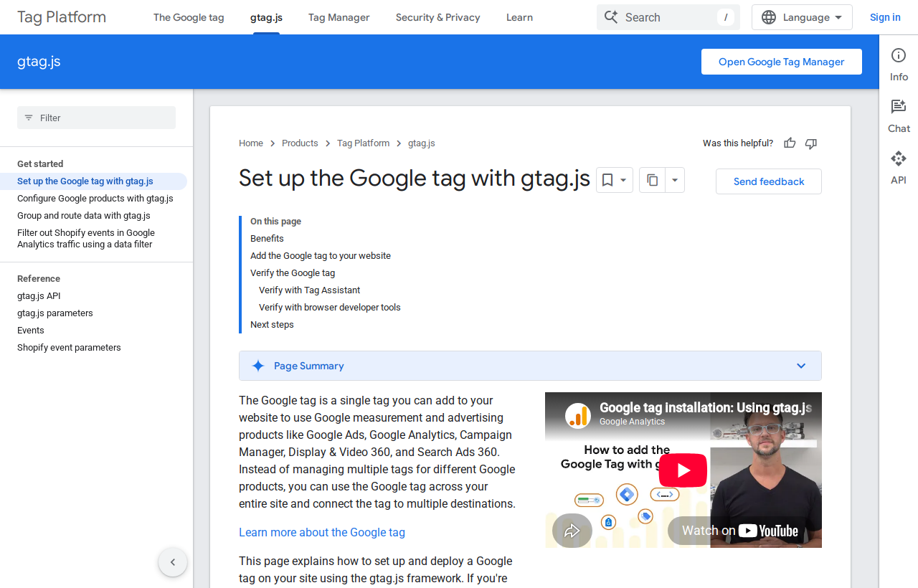918x588 pixels.
Task: Open the Learn tab
Action: coord(519,17)
